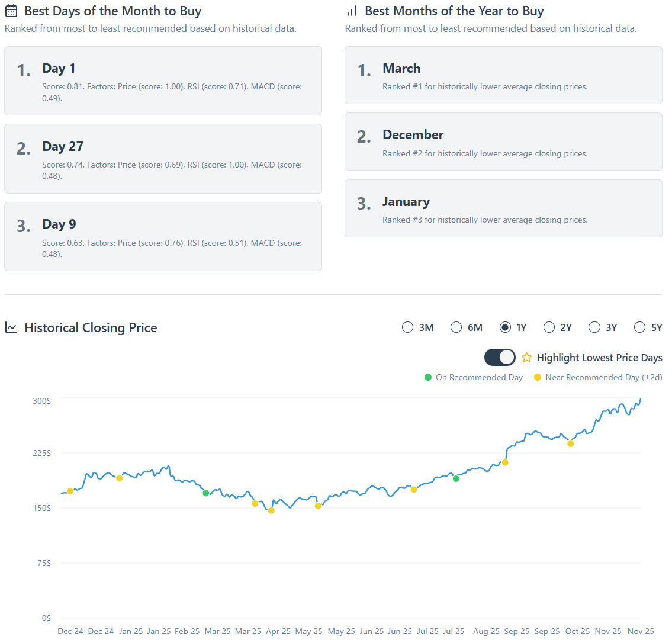Click the January ranked month card
672x640 pixels.
pyautogui.click(x=503, y=208)
